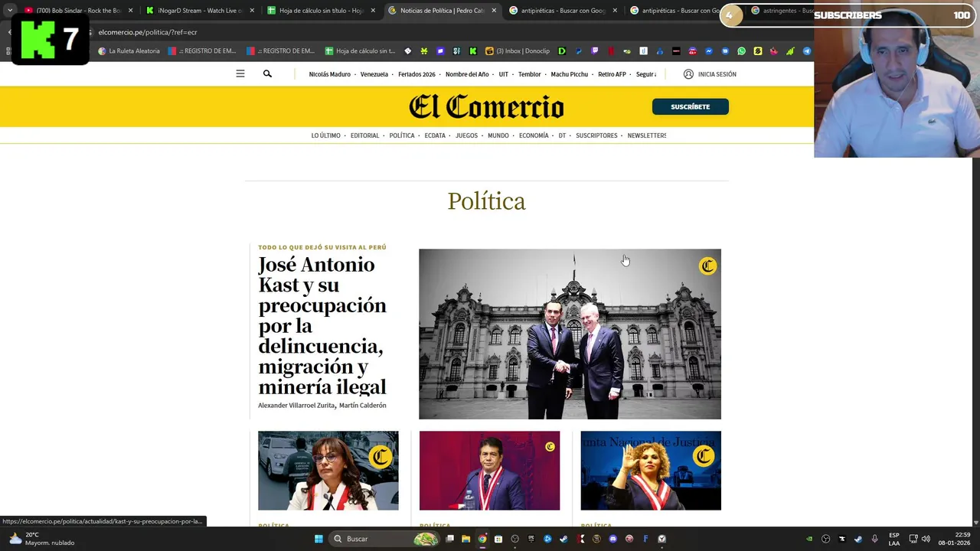This screenshot has width=980, height=551.
Task: Open La Ruleta Aleatoria bookmark
Action: tap(129, 51)
